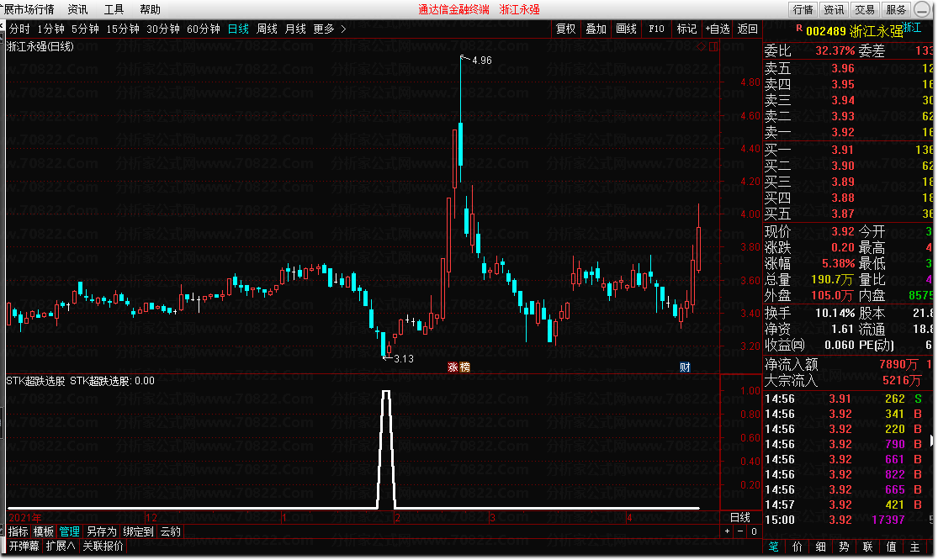Image resolution: width=938 pixels, height=560 pixels.
Task: Click the 榜 marker icon under the chart
Action: pos(464,367)
